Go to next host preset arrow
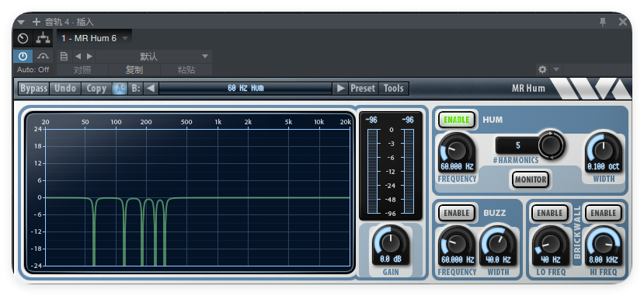The height and width of the screenshot is (296, 644). 89,56
